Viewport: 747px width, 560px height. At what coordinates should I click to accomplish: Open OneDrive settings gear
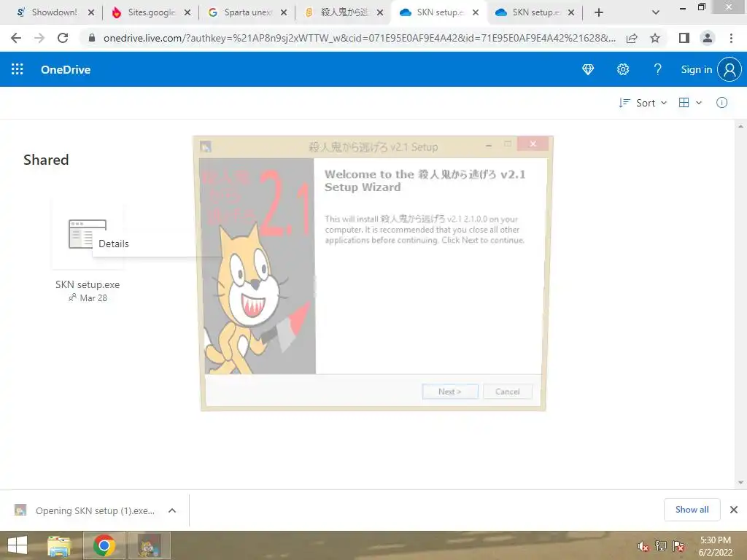point(623,69)
